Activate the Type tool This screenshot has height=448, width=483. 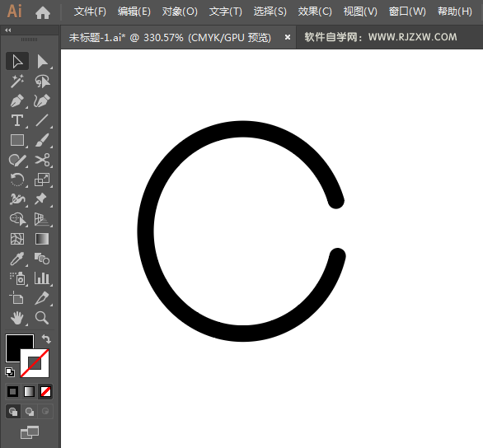[x=17, y=120]
